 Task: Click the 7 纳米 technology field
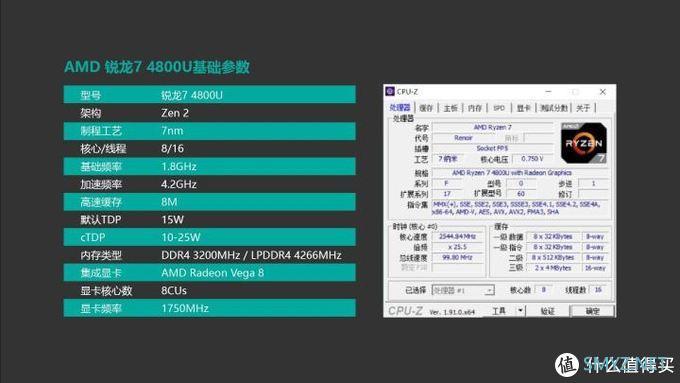click(x=448, y=159)
